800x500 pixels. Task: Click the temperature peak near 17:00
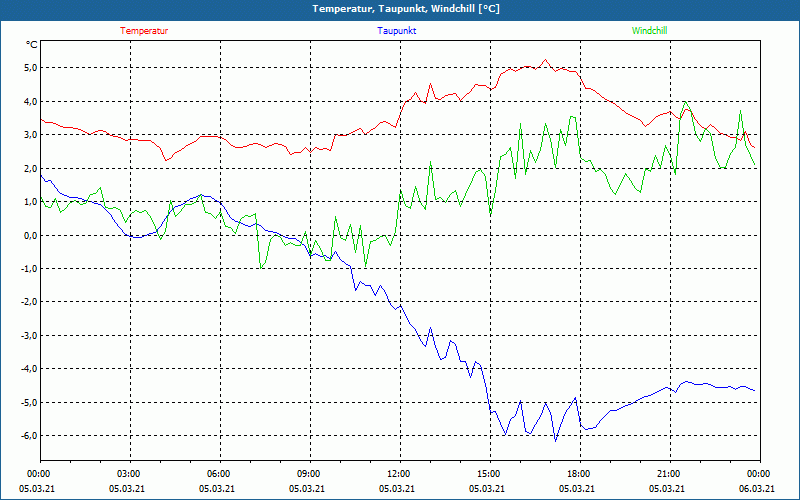click(x=545, y=60)
